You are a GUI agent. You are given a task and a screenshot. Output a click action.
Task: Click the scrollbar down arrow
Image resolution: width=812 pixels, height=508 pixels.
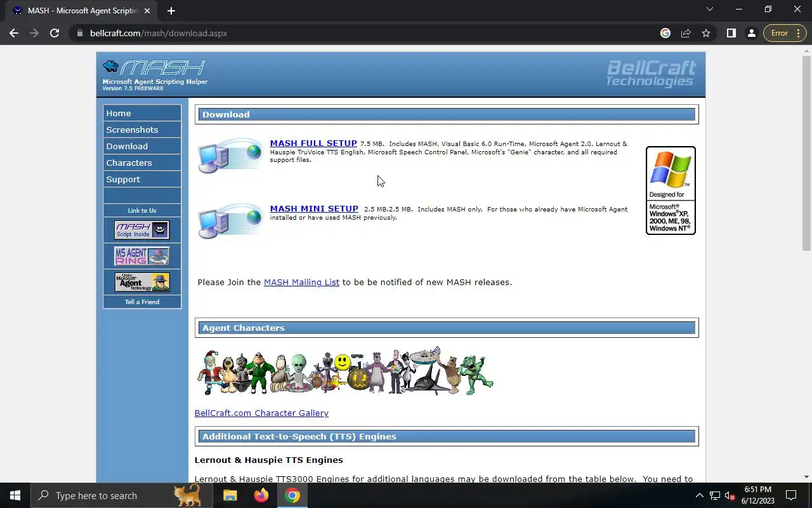[x=806, y=477]
